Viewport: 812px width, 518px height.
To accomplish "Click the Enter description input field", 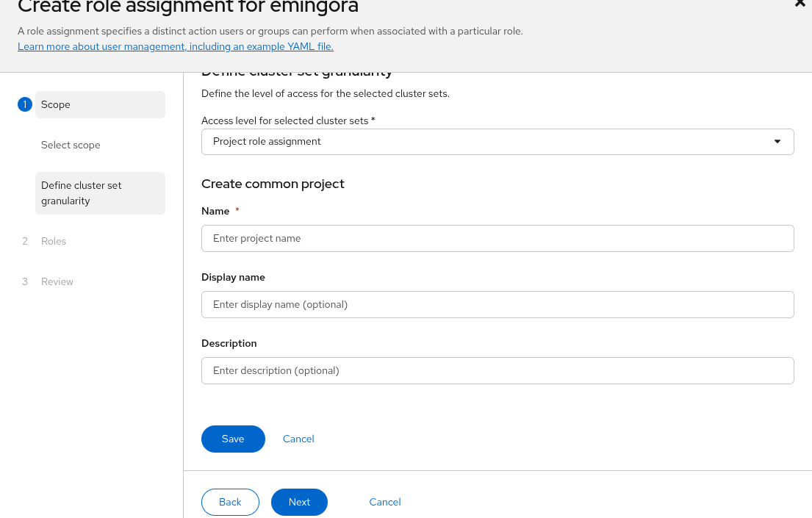I will (497, 370).
